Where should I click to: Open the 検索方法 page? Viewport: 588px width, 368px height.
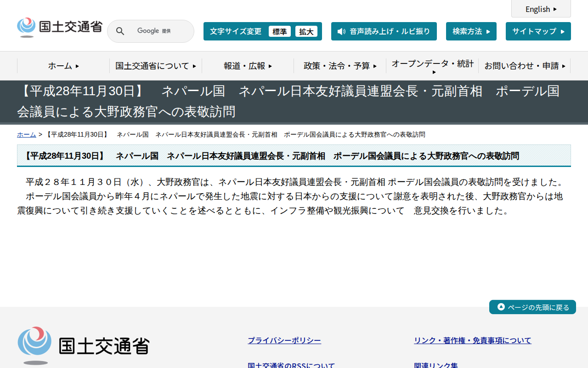[471, 31]
